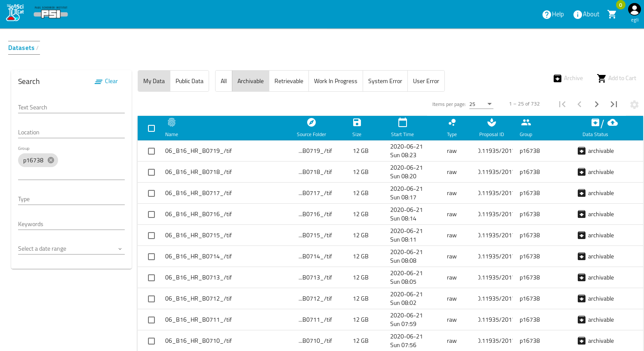Click the Group column people icon

click(x=526, y=122)
